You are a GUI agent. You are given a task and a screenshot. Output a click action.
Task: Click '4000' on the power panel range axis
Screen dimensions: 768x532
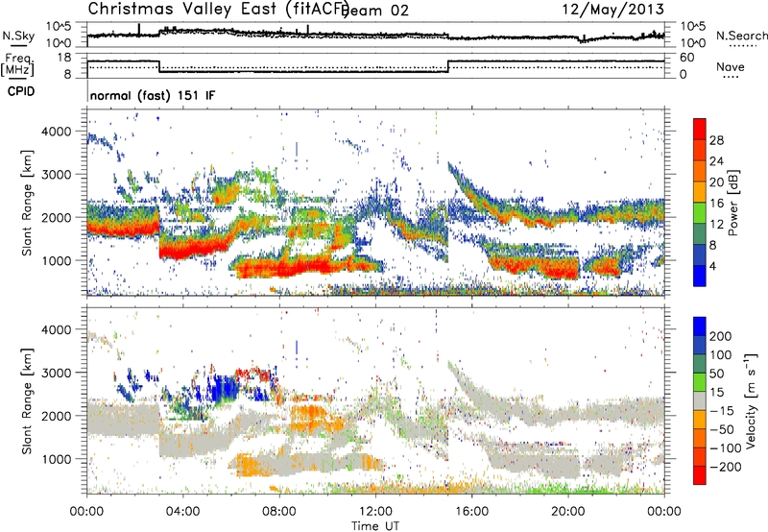pos(57,132)
